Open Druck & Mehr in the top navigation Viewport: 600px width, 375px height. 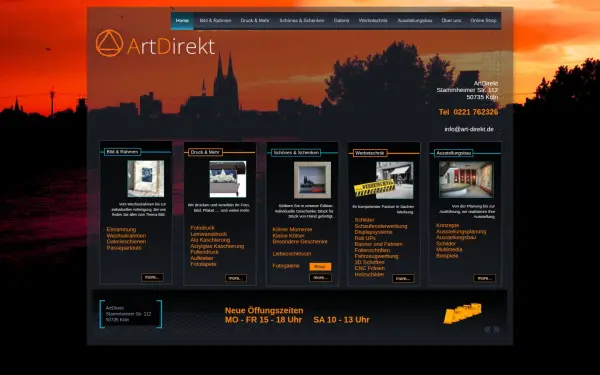(255, 21)
